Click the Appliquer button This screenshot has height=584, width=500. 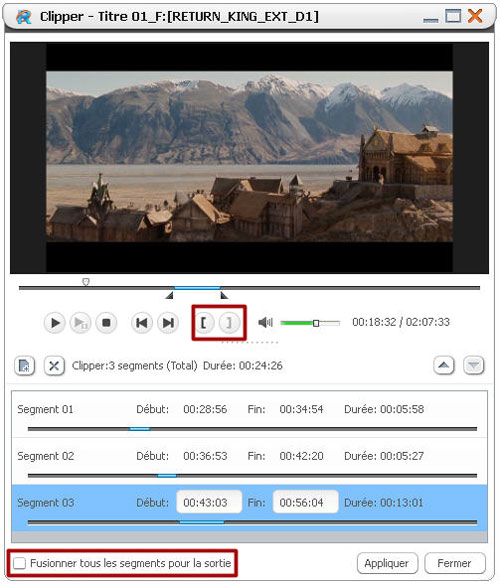[387, 563]
